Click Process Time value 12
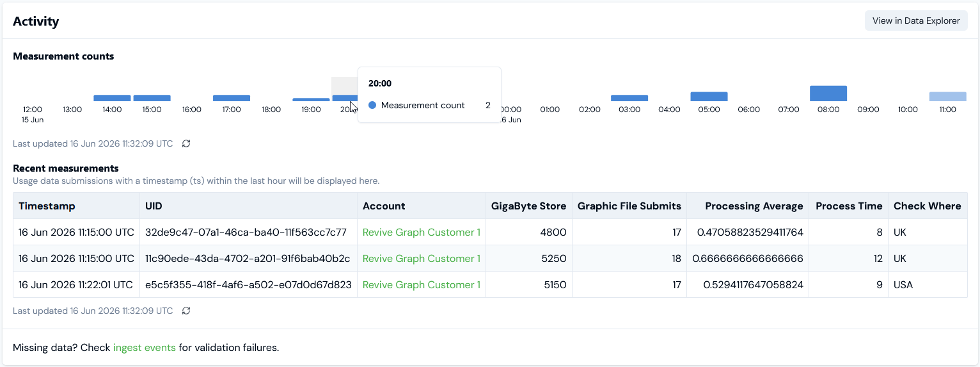This screenshot has height=367, width=980. point(878,259)
